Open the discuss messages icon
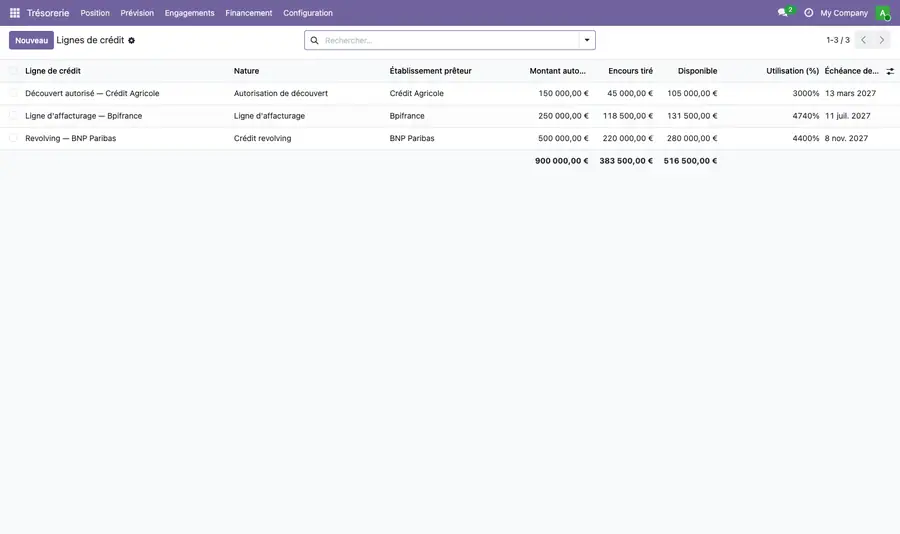The width and height of the screenshot is (900, 534). [782, 13]
